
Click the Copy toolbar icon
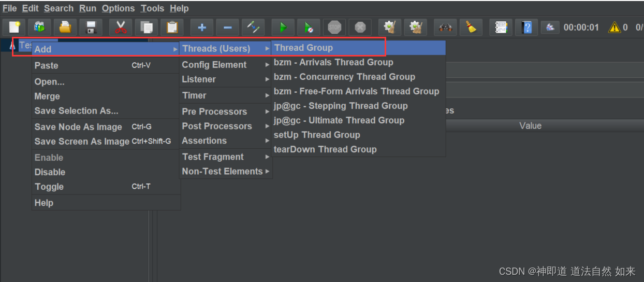pyautogui.click(x=147, y=27)
